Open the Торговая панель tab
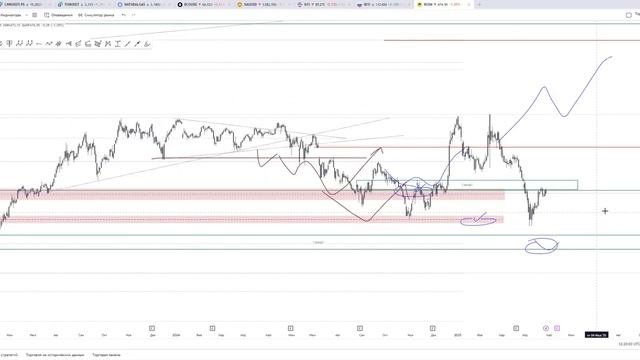 click(x=107, y=355)
